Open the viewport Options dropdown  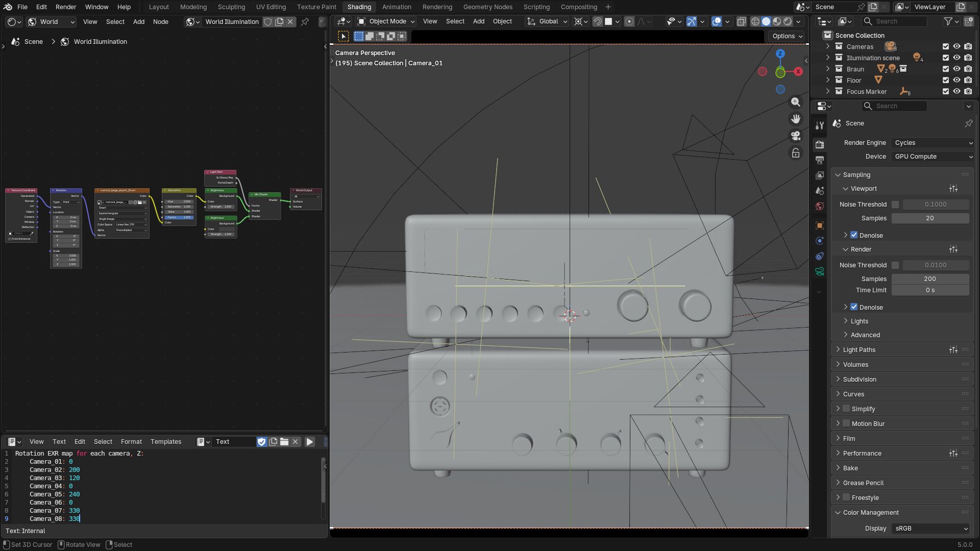click(787, 36)
